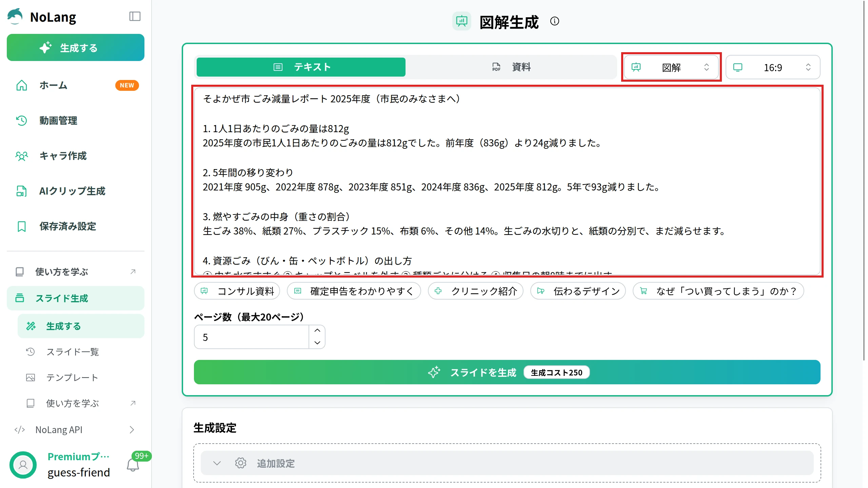Collapse the sidebar panel icon

pos(135,16)
